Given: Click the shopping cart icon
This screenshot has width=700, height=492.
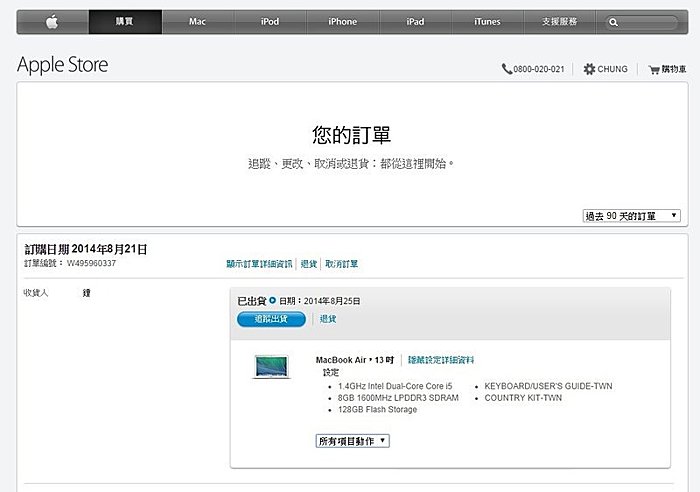Looking at the screenshot, I should (x=654, y=70).
